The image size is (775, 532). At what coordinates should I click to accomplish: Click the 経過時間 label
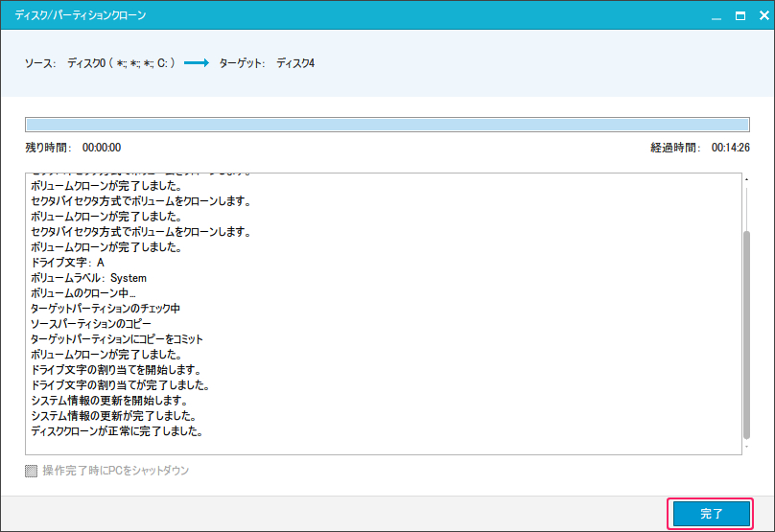(675, 148)
